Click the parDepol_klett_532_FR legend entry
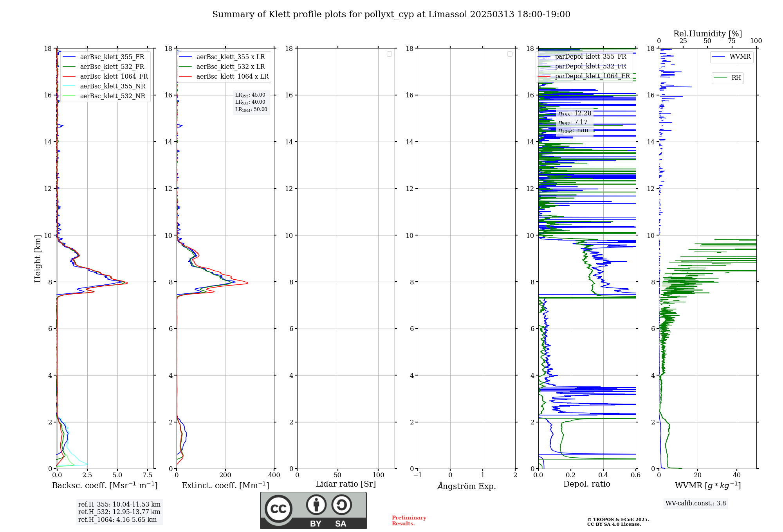The width and height of the screenshot is (783, 532). 582,66
